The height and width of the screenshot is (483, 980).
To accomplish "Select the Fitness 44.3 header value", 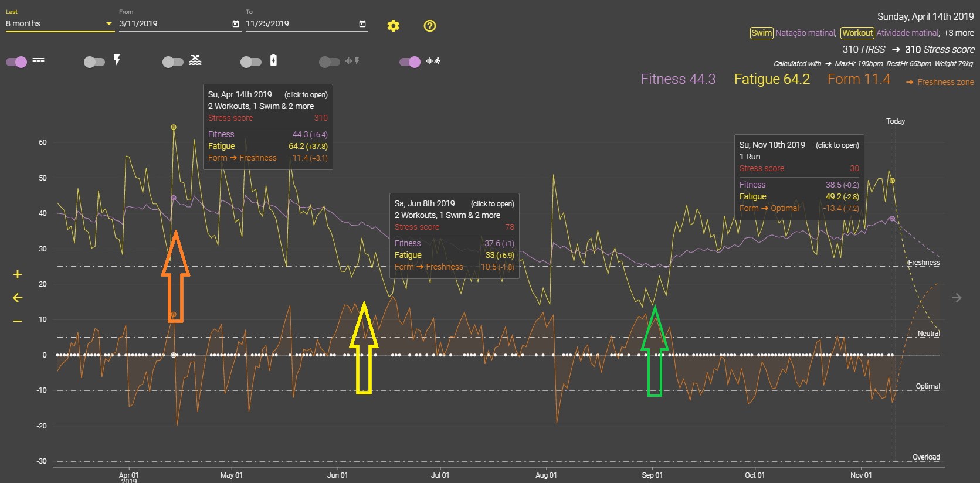I will [678, 79].
